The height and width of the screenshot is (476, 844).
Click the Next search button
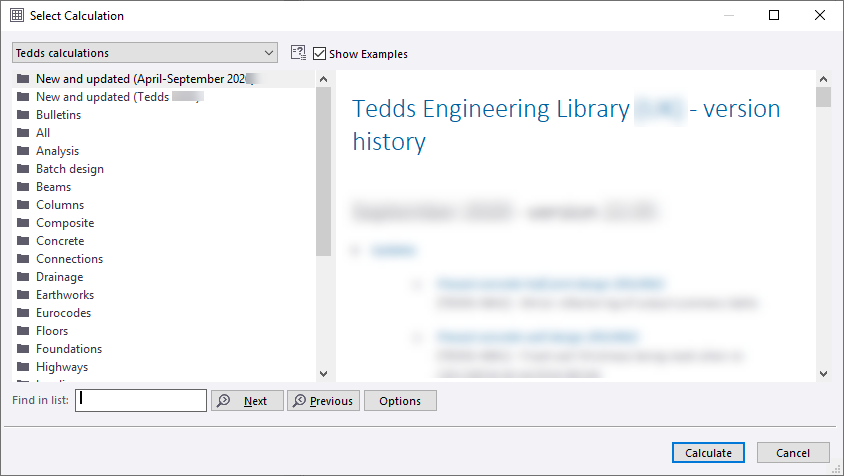coord(247,401)
